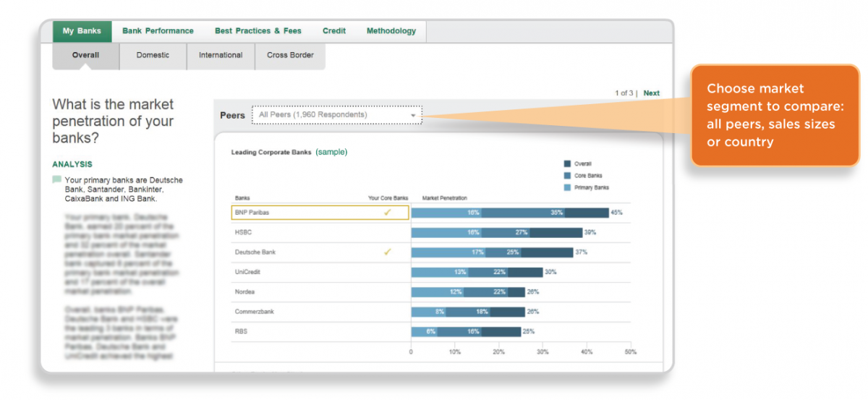Click the Primary Banks legend swatch
868x400 pixels.
coord(567,187)
